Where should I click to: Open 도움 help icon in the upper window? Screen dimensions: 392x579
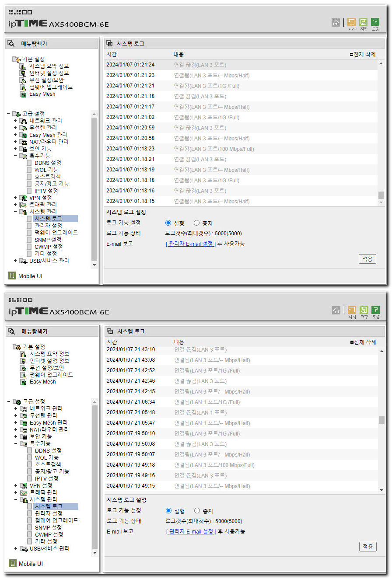[375, 22]
